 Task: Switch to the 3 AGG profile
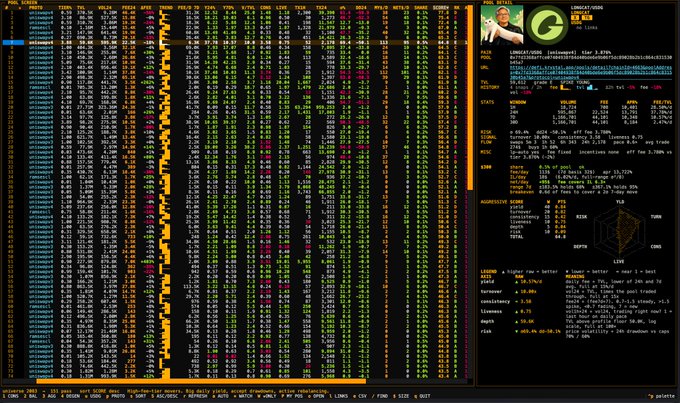[x=48, y=396]
